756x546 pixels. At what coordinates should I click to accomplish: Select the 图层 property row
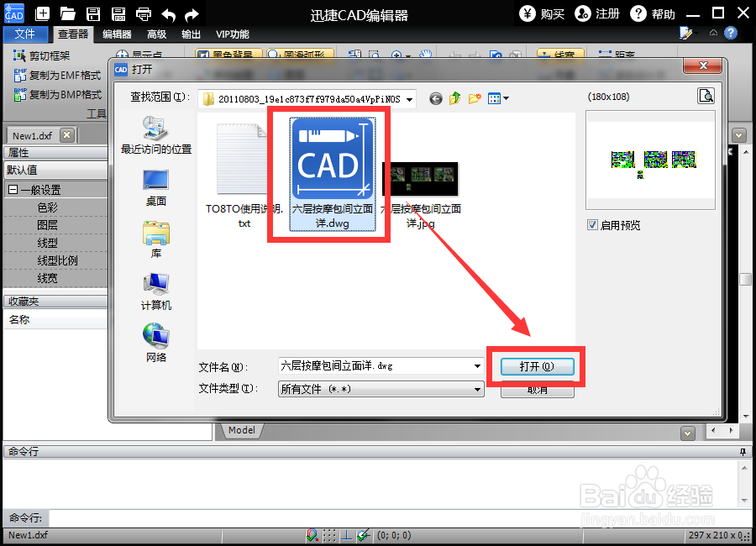pyautogui.click(x=55, y=225)
